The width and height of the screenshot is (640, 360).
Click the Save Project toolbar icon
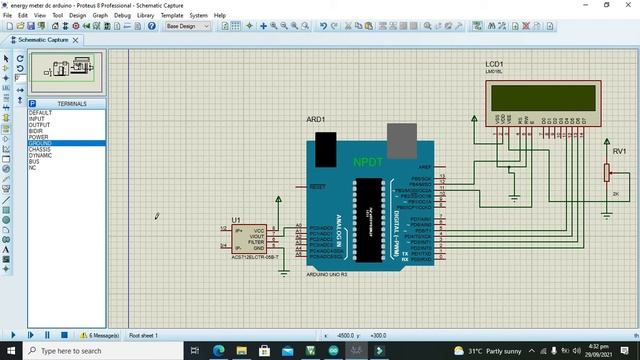coord(31,26)
